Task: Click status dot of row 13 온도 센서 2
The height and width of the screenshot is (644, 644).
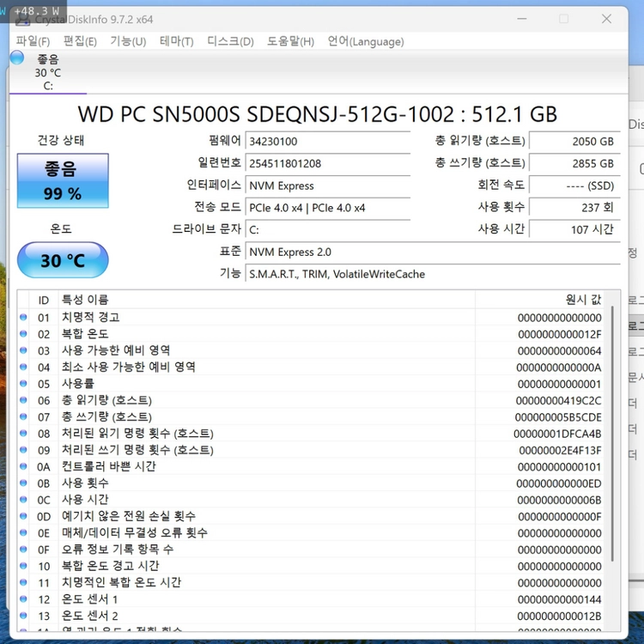Action: [x=23, y=616]
